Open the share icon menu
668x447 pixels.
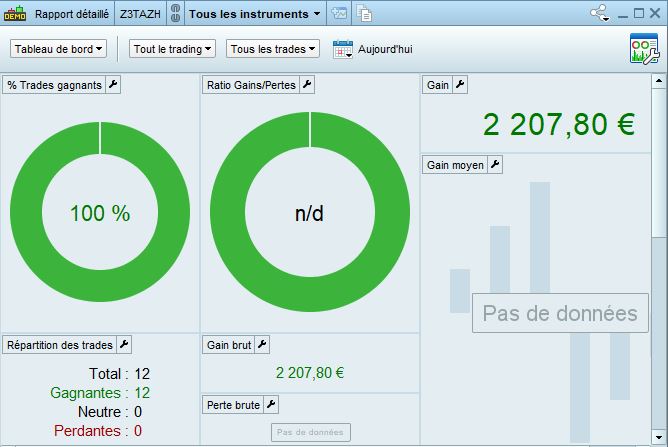click(x=600, y=13)
